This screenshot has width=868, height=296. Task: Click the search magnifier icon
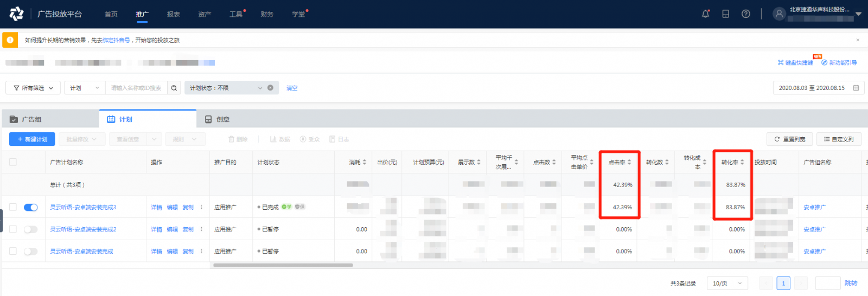pos(174,88)
